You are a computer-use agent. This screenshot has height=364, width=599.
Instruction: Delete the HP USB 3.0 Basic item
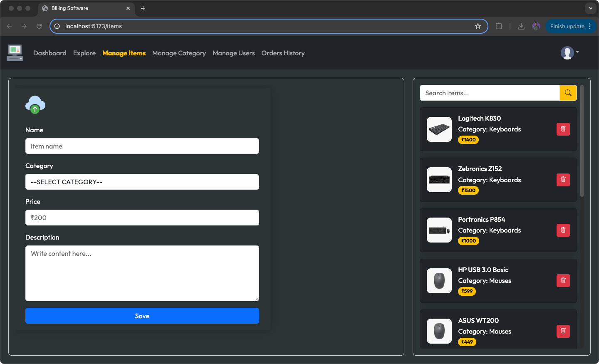[x=563, y=280]
